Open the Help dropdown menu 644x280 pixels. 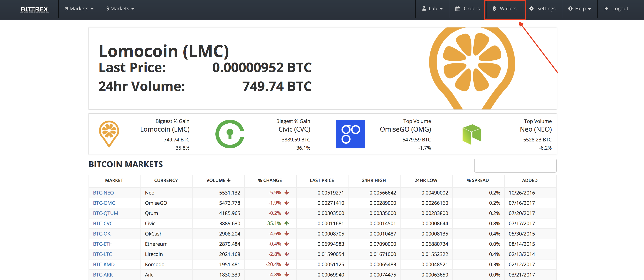(x=580, y=9)
